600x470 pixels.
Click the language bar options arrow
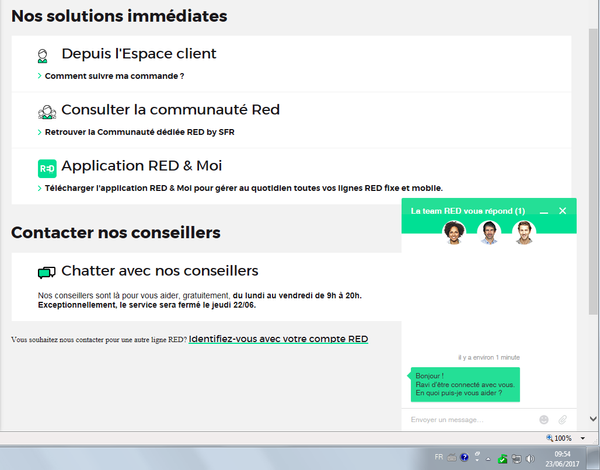tap(477, 460)
